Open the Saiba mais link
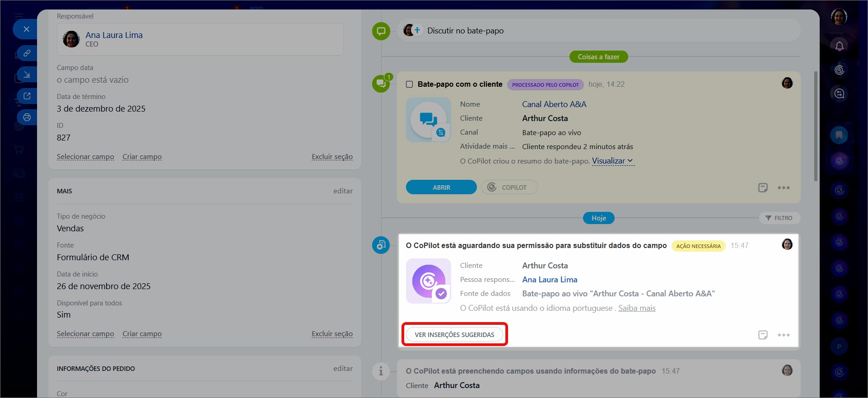Screen dimensions: 868x398 636,308
